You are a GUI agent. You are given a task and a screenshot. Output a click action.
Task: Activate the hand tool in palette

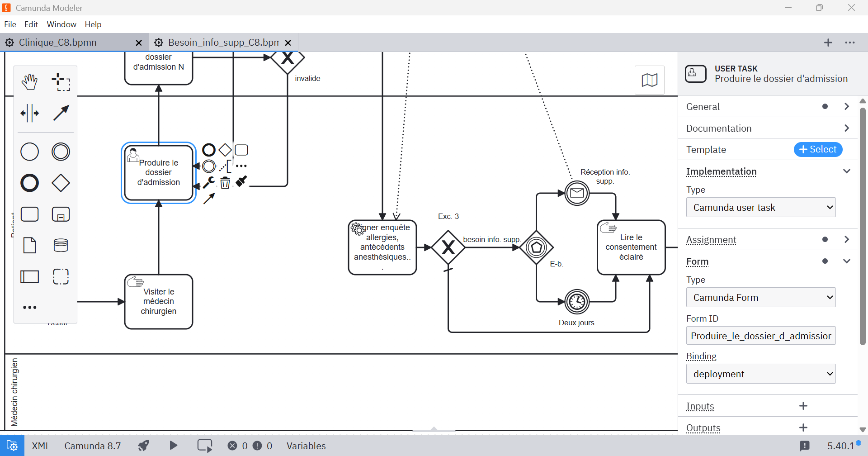pyautogui.click(x=30, y=82)
